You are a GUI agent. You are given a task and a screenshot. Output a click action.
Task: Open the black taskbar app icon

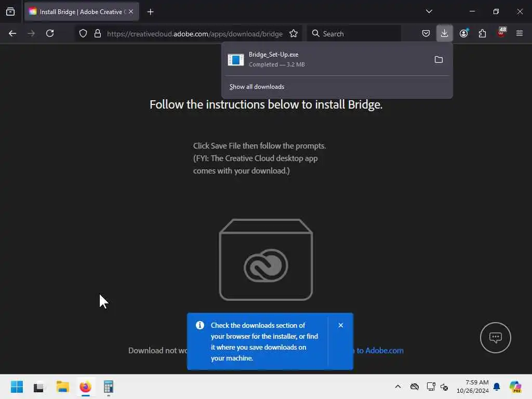point(38,387)
